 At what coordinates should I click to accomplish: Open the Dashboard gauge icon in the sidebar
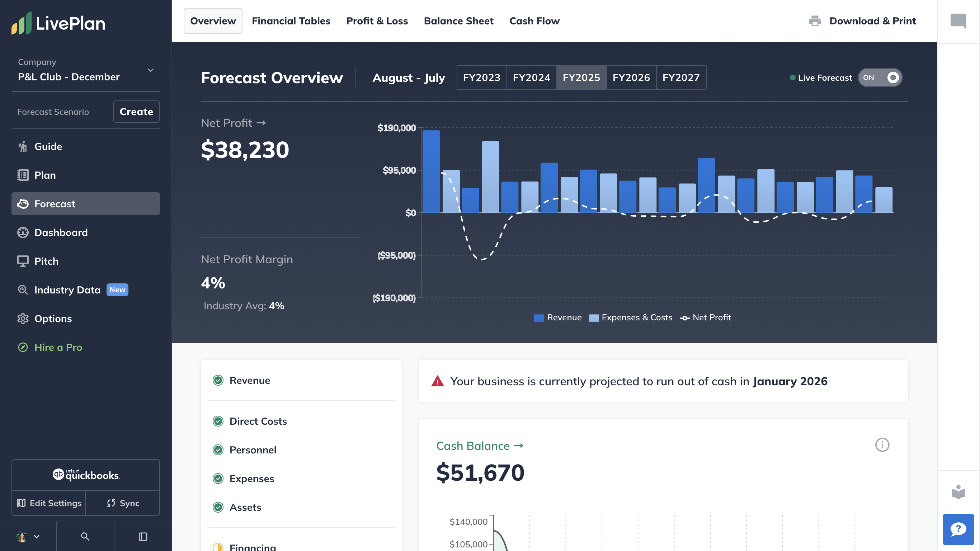tap(23, 232)
